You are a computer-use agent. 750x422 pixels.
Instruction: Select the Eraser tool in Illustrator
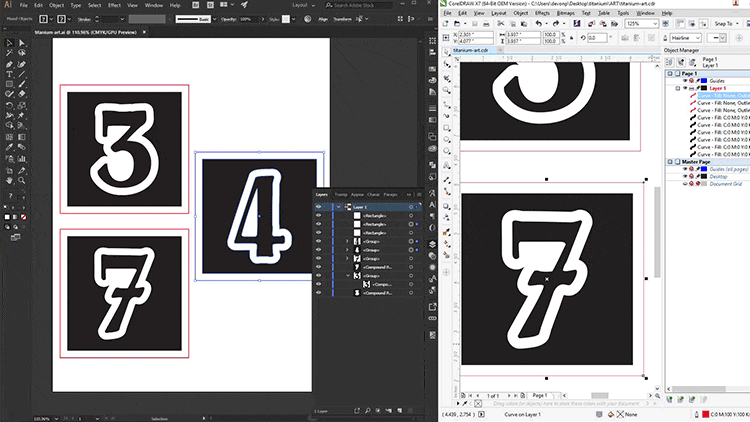22,94
